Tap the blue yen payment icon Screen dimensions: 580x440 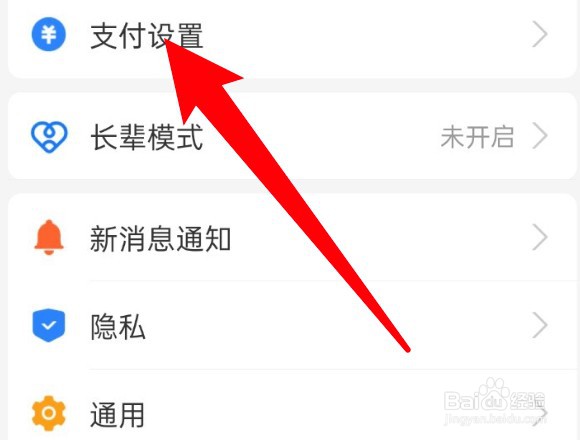click(x=48, y=34)
